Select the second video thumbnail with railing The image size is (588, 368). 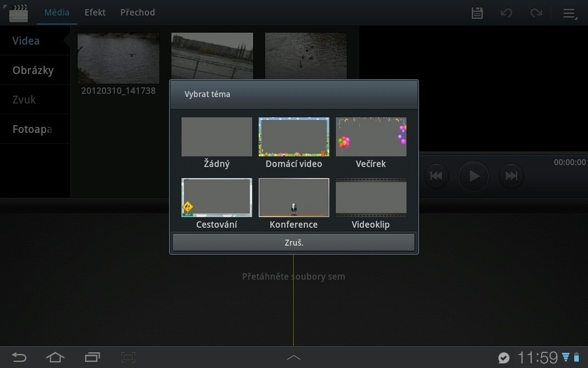212,56
